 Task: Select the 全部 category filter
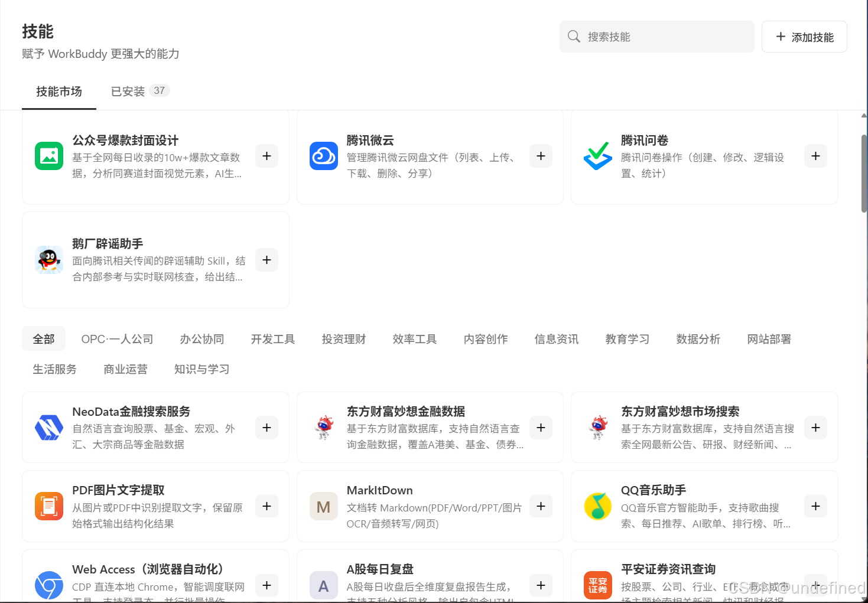point(44,339)
